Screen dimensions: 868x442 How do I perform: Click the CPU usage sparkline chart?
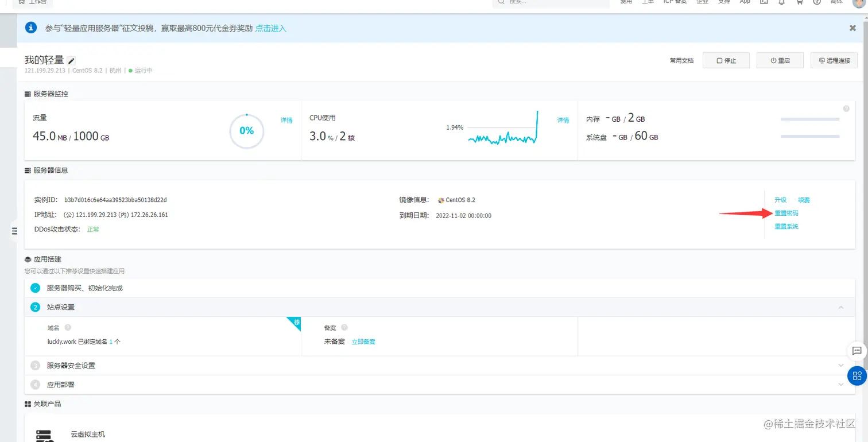click(x=503, y=127)
